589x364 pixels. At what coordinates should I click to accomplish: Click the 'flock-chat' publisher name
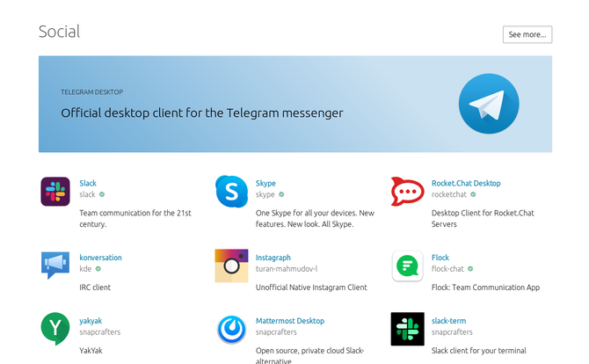(447, 268)
